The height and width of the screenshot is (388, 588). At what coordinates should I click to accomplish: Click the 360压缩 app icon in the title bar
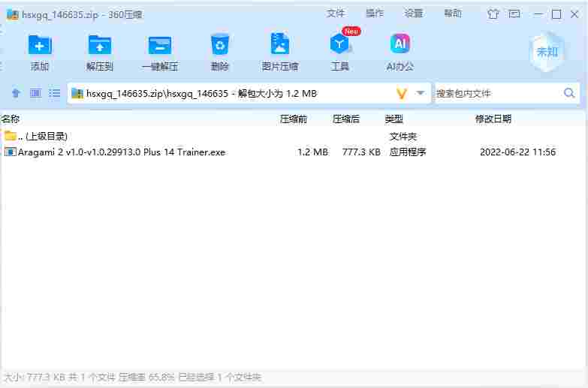13,14
